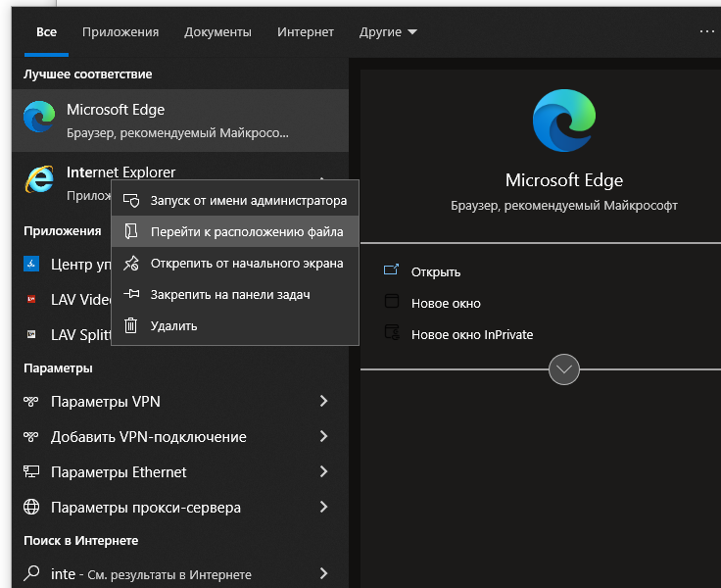This screenshot has width=721, height=588.
Task: Click the Центр управления app icon
Action: tap(31, 264)
